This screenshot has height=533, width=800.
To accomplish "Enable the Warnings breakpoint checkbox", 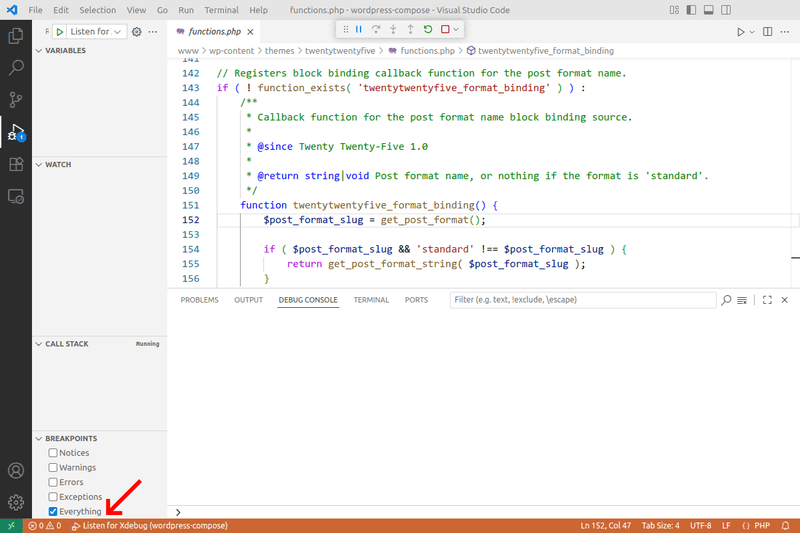I will click(53, 468).
